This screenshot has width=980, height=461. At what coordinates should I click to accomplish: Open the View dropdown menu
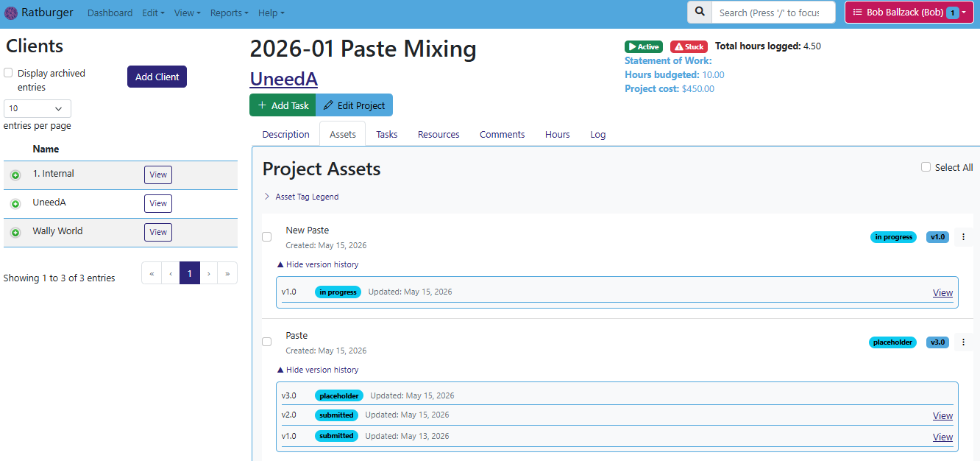(x=187, y=13)
